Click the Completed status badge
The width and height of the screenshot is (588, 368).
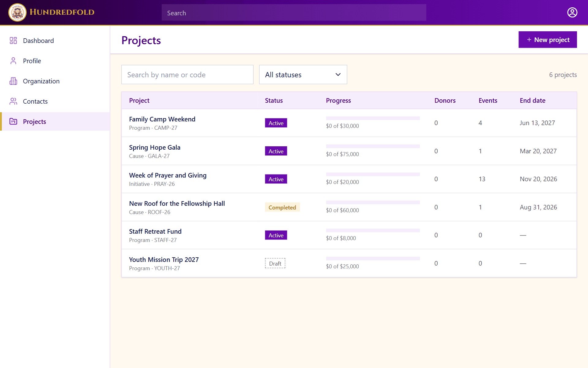coord(282,207)
